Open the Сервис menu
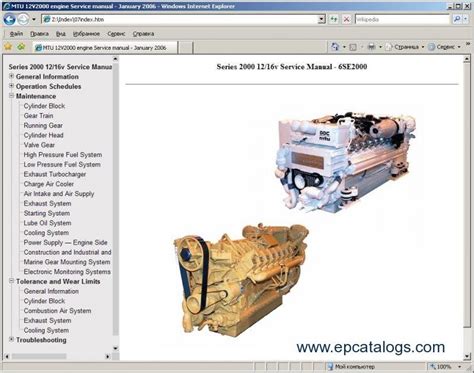The height and width of the screenshot is (373, 474). [x=116, y=34]
